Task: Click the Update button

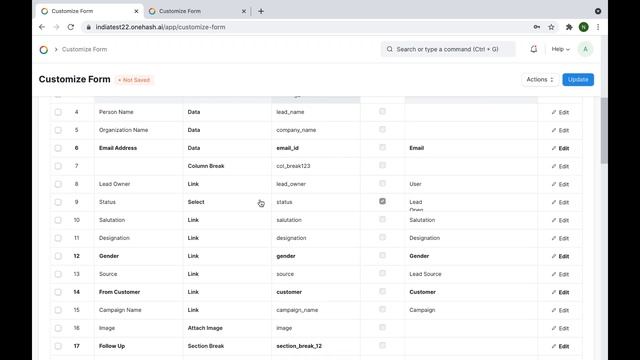Action: point(578,80)
